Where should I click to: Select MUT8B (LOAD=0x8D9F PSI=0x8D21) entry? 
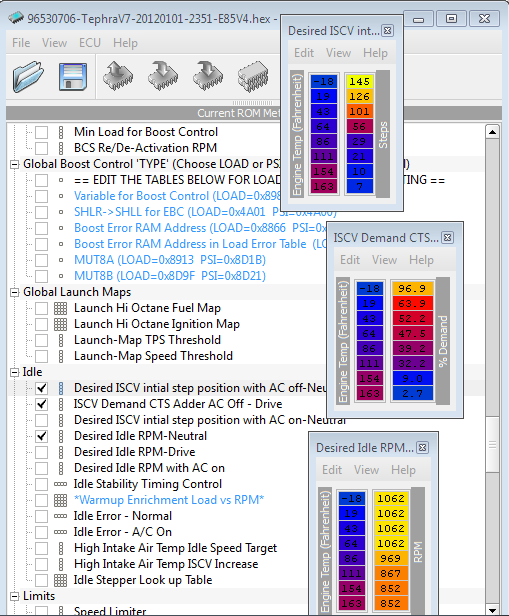coord(170,276)
